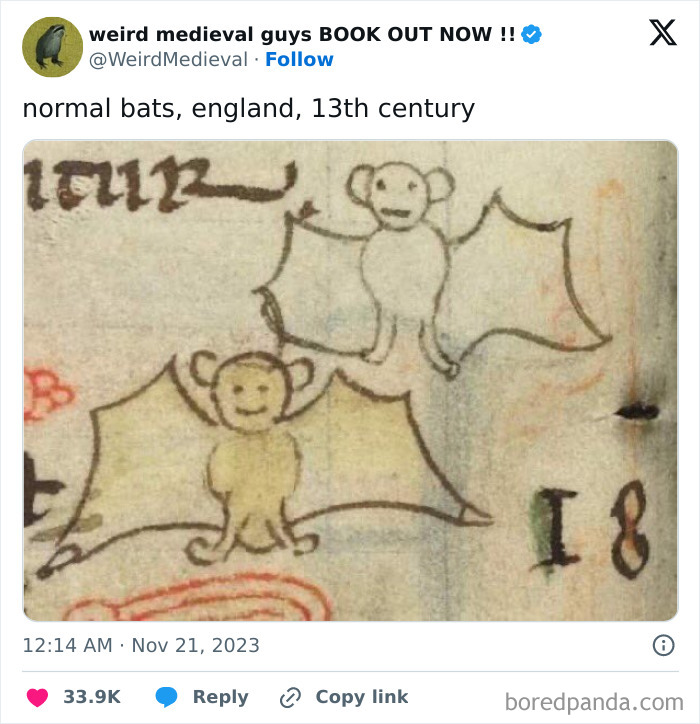Click the uncolored upper bat's face

398,196
